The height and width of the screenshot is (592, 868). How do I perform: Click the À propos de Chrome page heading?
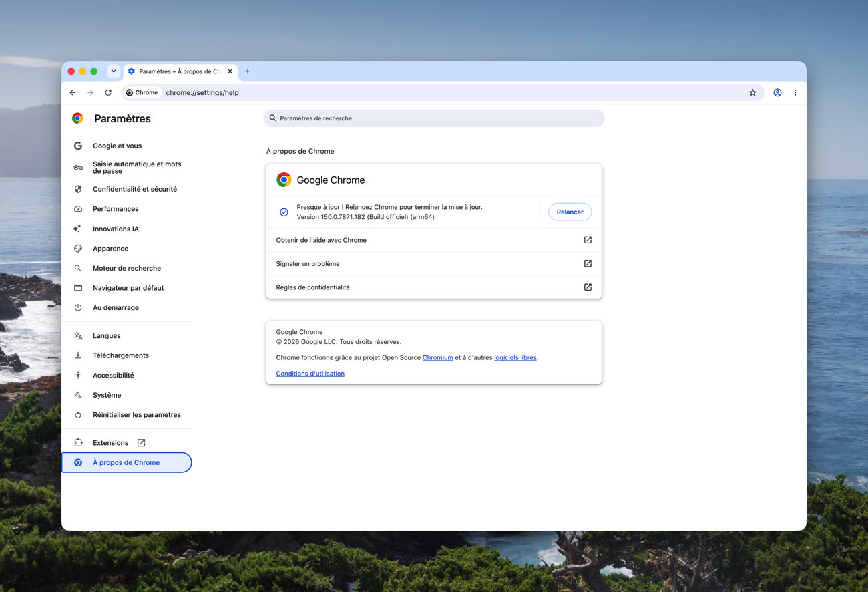coord(300,151)
